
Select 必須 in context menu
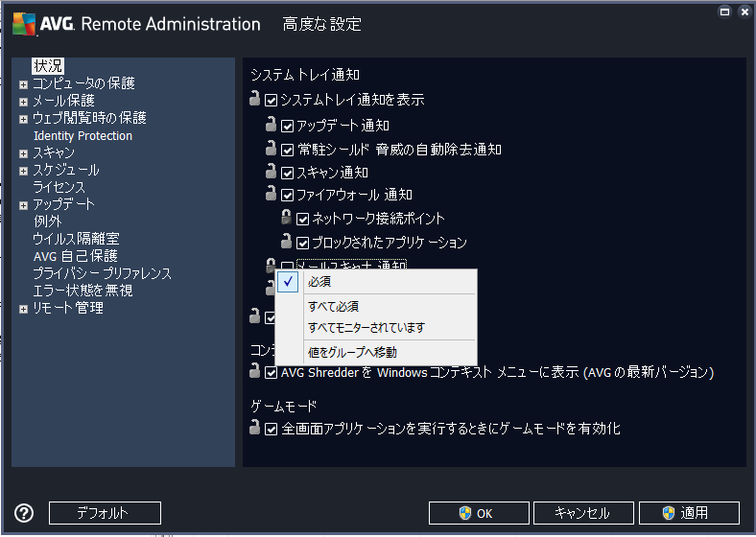376,282
